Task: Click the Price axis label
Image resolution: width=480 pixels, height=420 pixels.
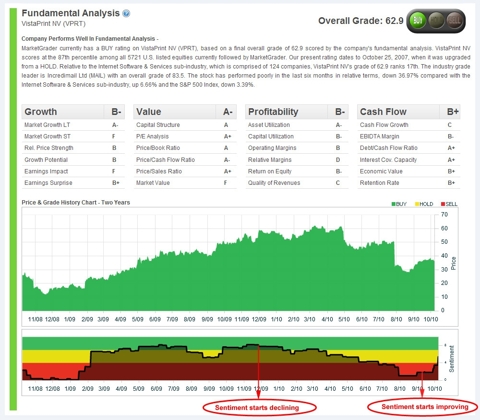Action: pos(453,263)
